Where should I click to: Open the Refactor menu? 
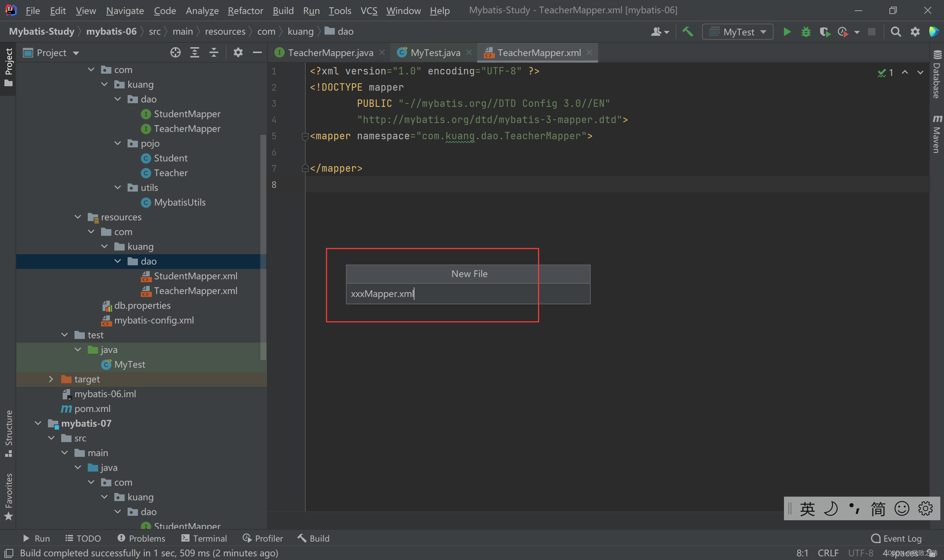[x=246, y=11]
